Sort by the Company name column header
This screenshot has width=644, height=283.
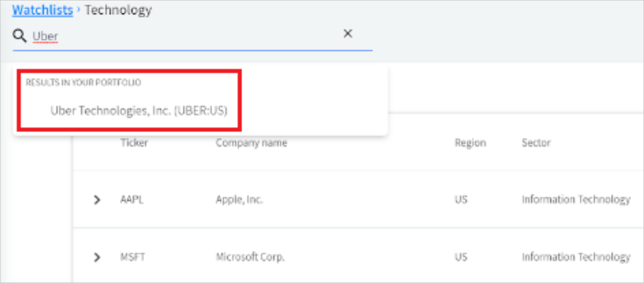(x=251, y=143)
